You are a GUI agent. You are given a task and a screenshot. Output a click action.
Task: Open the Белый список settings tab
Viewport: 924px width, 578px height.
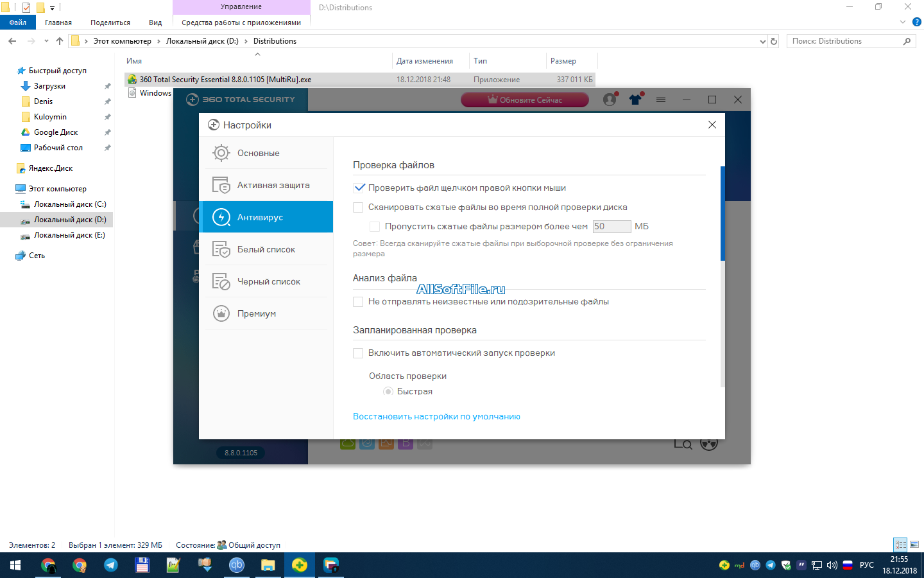(266, 249)
